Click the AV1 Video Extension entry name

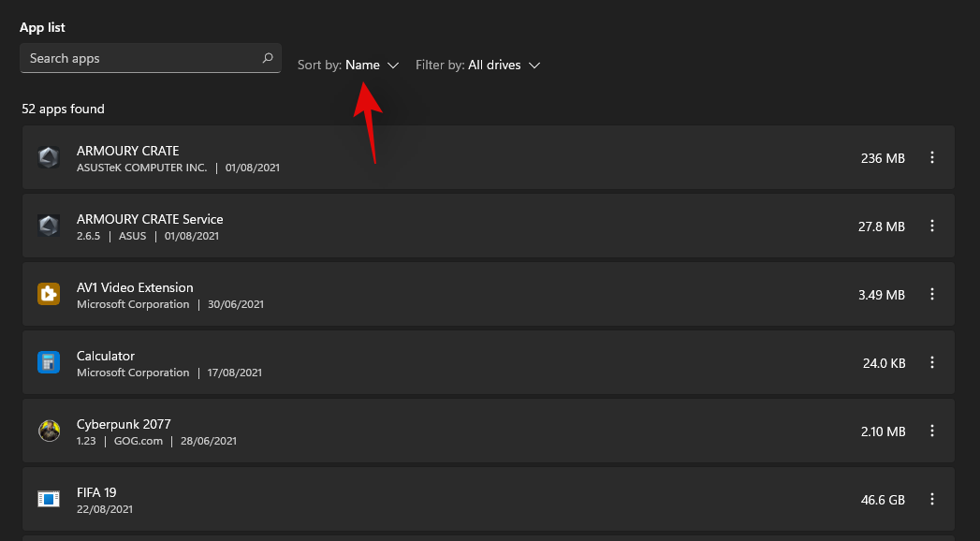(x=135, y=287)
